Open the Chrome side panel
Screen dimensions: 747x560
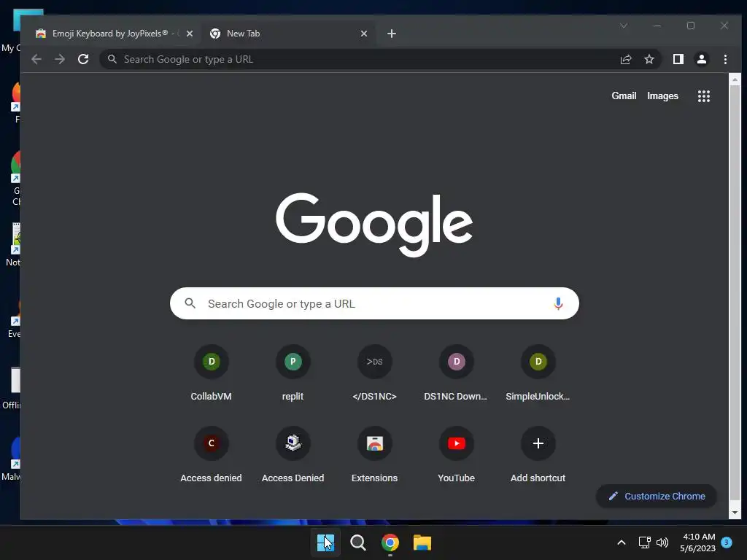tap(678, 59)
